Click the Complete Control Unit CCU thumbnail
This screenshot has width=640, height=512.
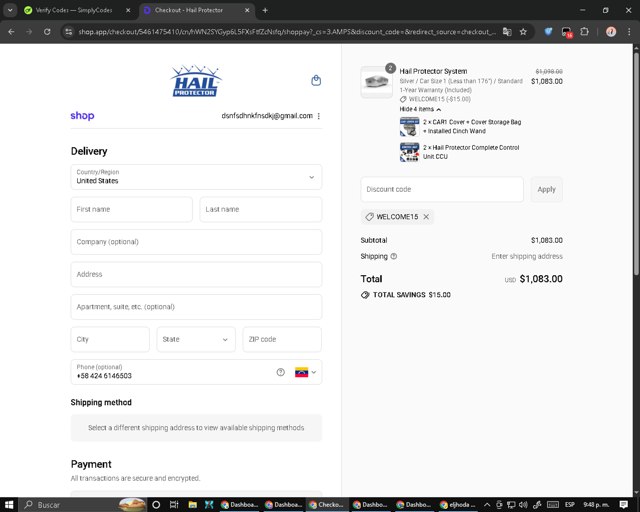(409, 152)
